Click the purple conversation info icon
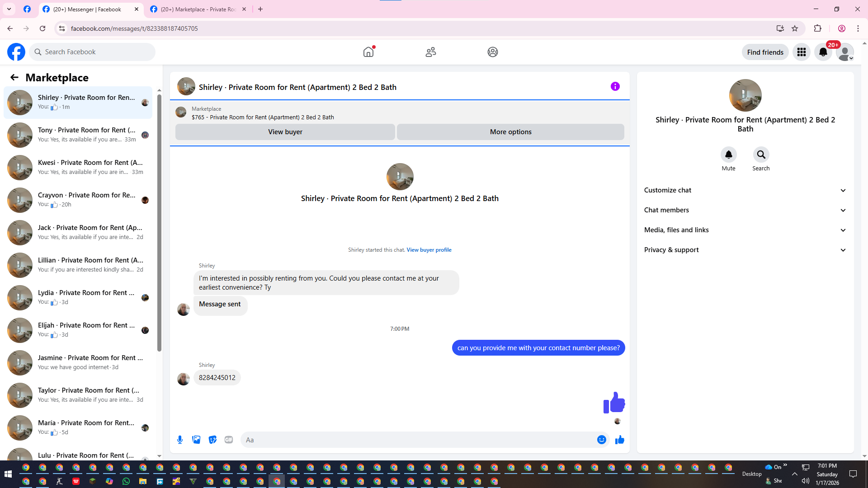 615,86
